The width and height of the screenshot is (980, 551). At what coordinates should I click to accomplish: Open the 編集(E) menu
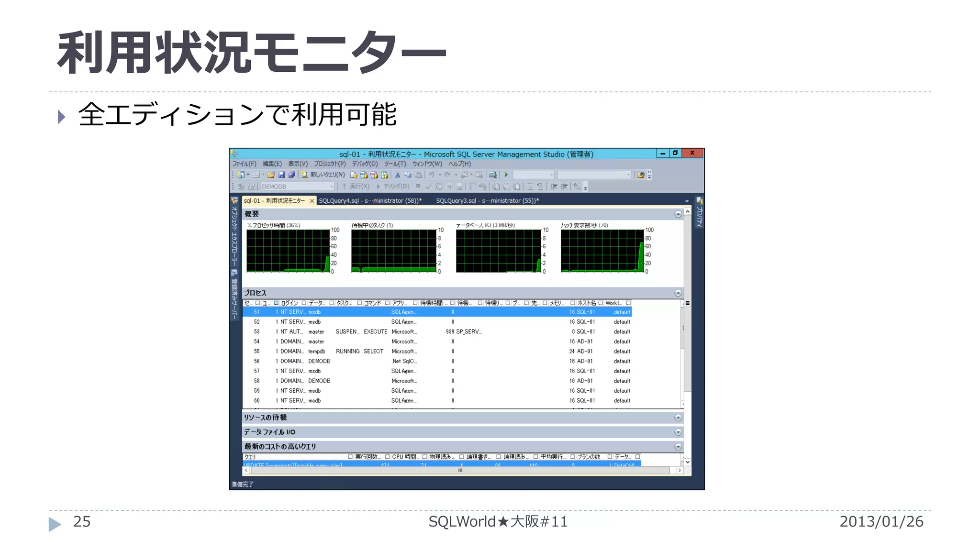272,164
